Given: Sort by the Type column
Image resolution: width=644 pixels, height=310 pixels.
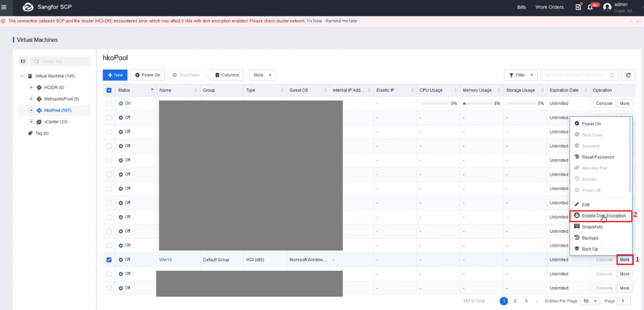Looking at the screenshot, I should click(x=283, y=90).
